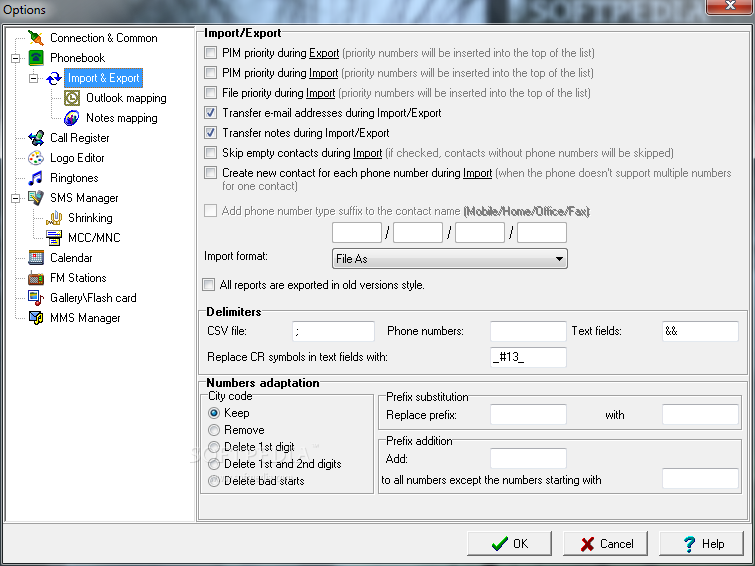The width and height of the screenshot is (755, 566).
Task: Click the Connection & Common plug icon
Action: [36, 38]
